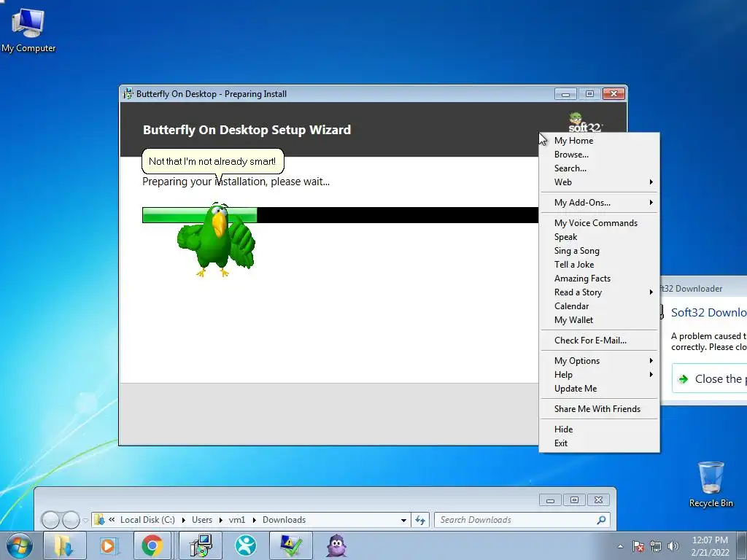Choose Check For E-Mail... option
The height and width of the screenshot is (560, 747).
(599, 340)
